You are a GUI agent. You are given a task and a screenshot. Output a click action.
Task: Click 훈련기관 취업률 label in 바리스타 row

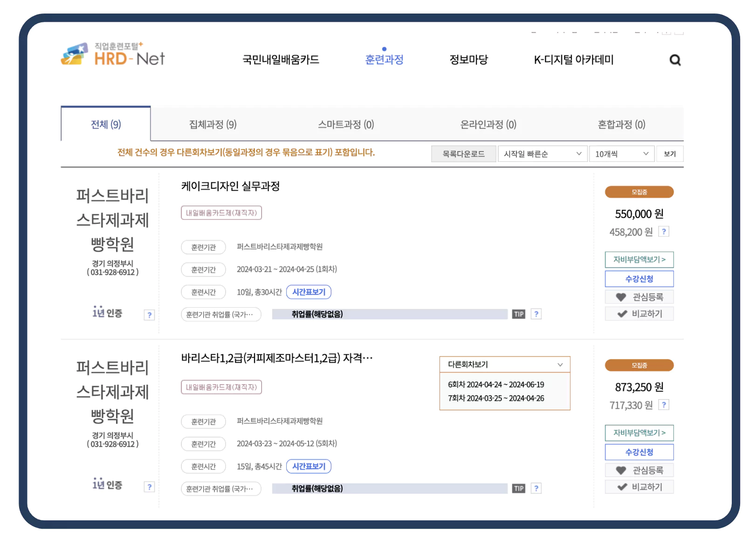(221, 489)
